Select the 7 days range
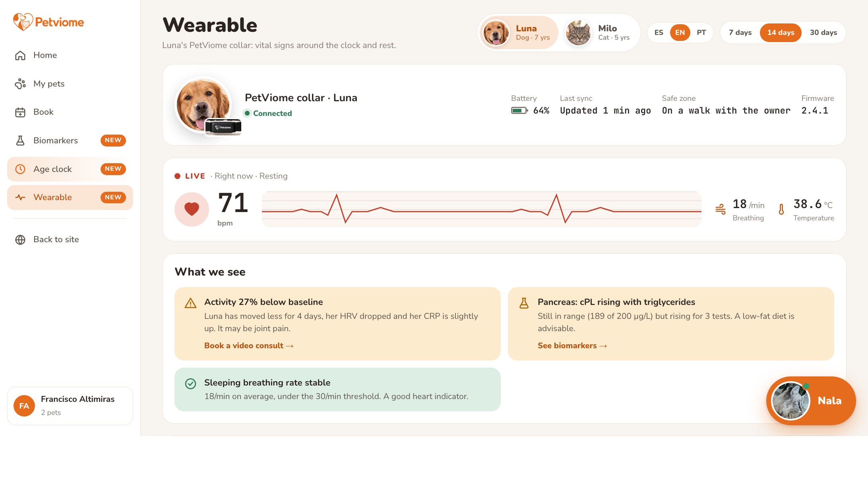868x488 pixels. [740, 33]
